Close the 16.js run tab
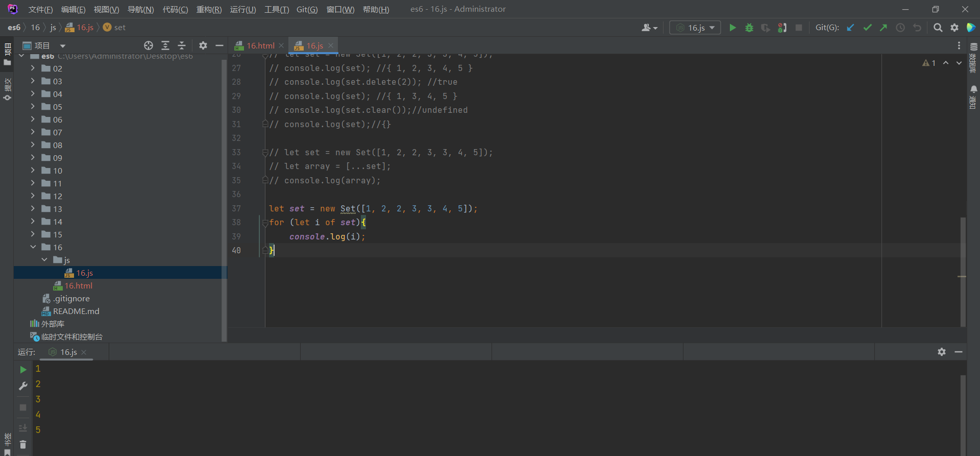The height and width of the screenshot is (456, 980). tap(84, 352)
